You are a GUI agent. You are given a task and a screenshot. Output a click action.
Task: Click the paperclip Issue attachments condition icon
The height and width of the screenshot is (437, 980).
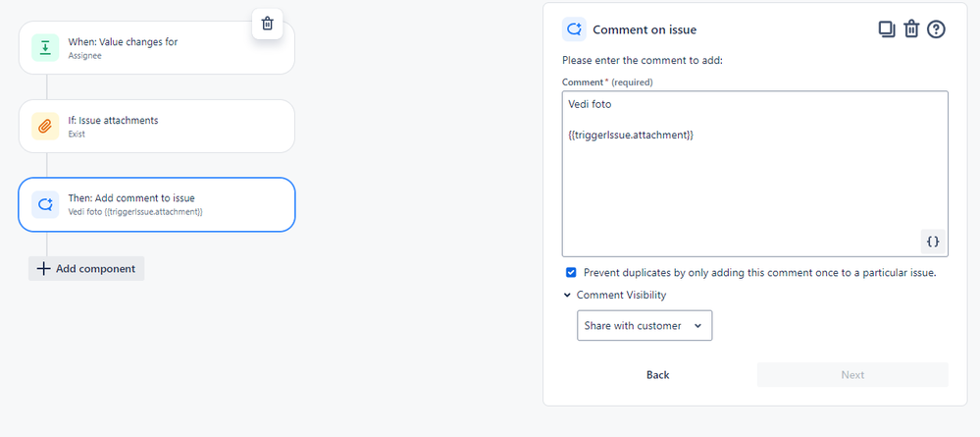(45, 126)
